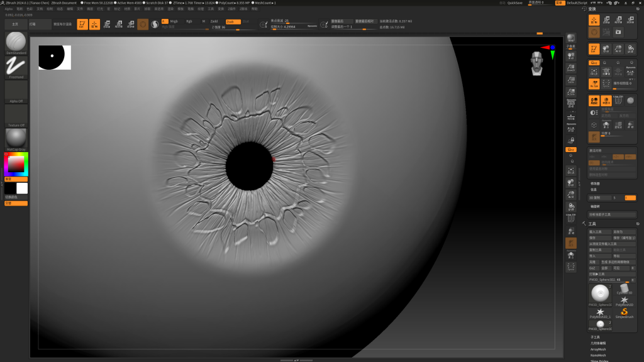
Task: Select the PolyMesh3D star tool thumbnail
Action: [x=625, y=301]
